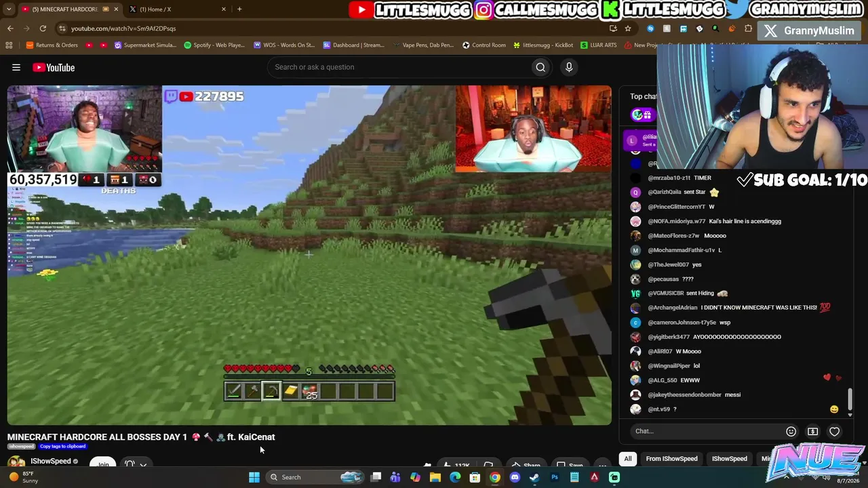Screen dimensions: 868x488
Task: Open the Spotify - Web Player bookmark
Action: [x=214, y=45]
